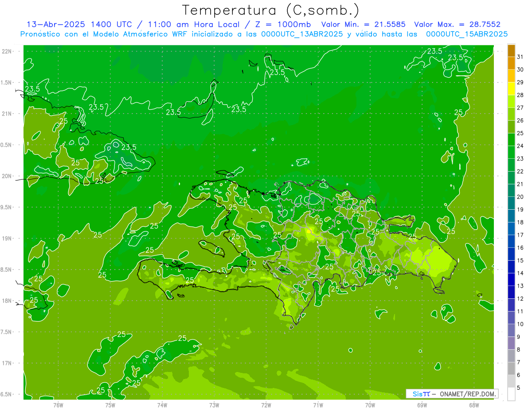Click the bright yellow colorbar segment between 28 and 29
532x411 pixels.
coord(511,89)
